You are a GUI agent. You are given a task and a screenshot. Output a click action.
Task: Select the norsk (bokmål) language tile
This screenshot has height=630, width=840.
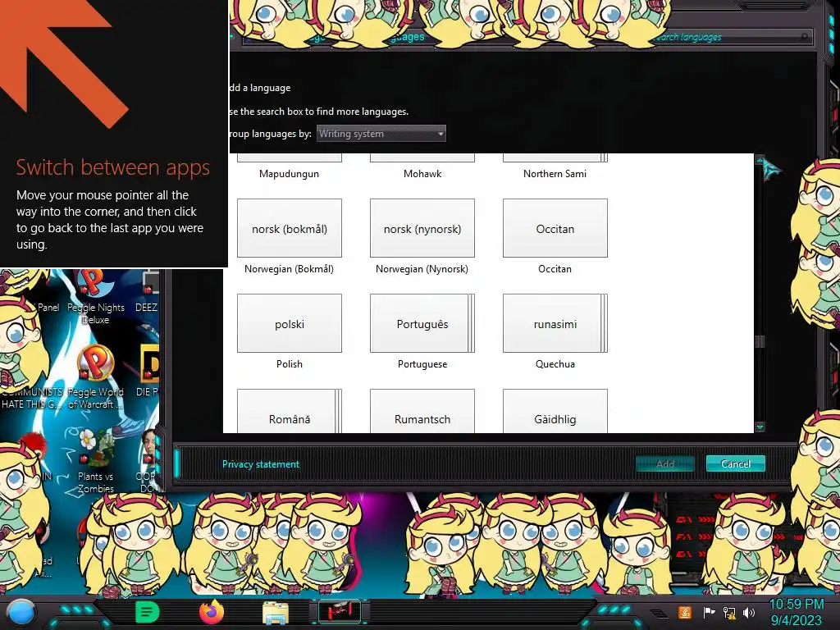tap(290, 228)
